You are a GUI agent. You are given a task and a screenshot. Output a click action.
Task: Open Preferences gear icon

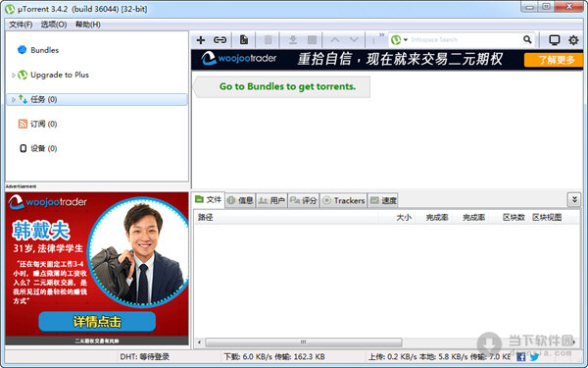[573, 40]
